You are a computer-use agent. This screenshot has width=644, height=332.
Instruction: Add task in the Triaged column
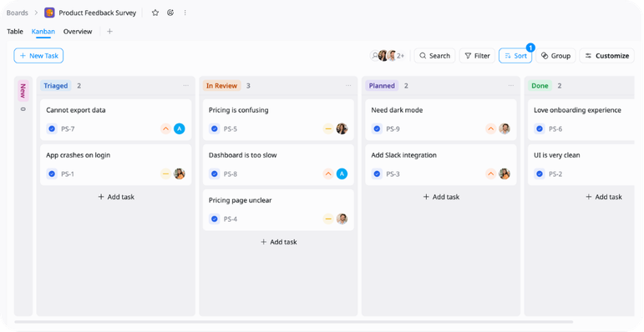tap(116, 197)
